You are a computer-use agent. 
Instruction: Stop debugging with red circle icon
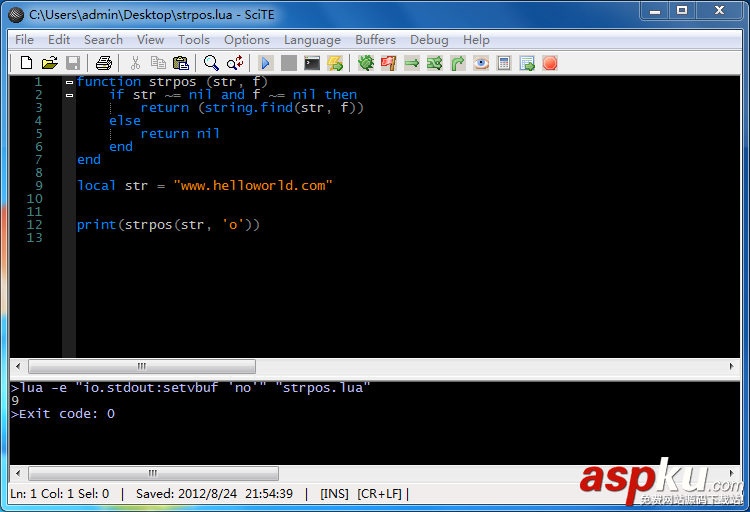coord(550,63)
